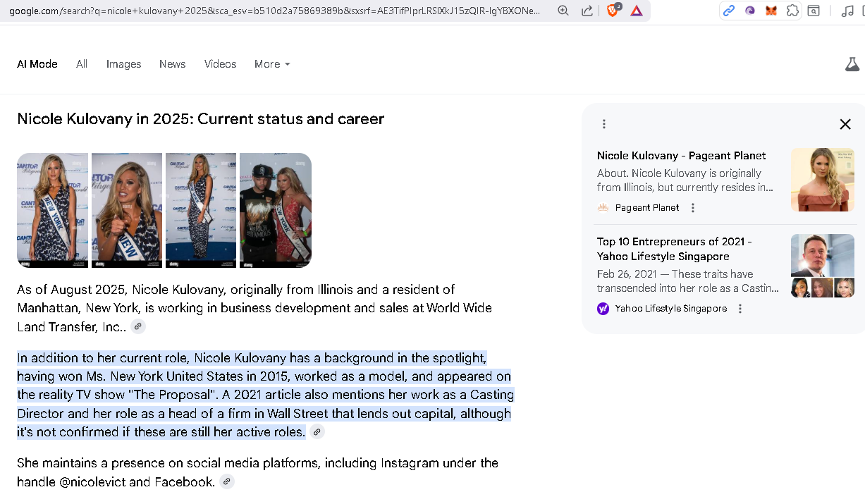Viewport: 865px width, 504px height.
Task: Click the Brave Rewards triangle icon
Action: click(x=637, y=11)
